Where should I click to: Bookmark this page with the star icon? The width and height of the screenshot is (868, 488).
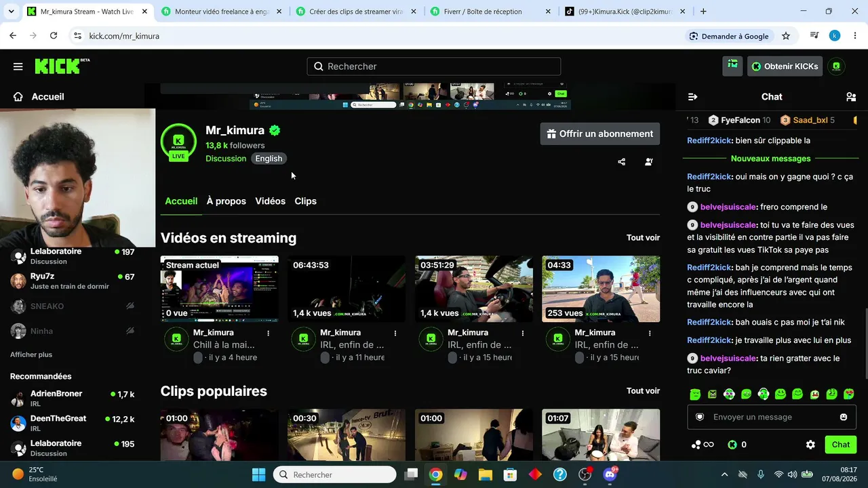point(786,36)
